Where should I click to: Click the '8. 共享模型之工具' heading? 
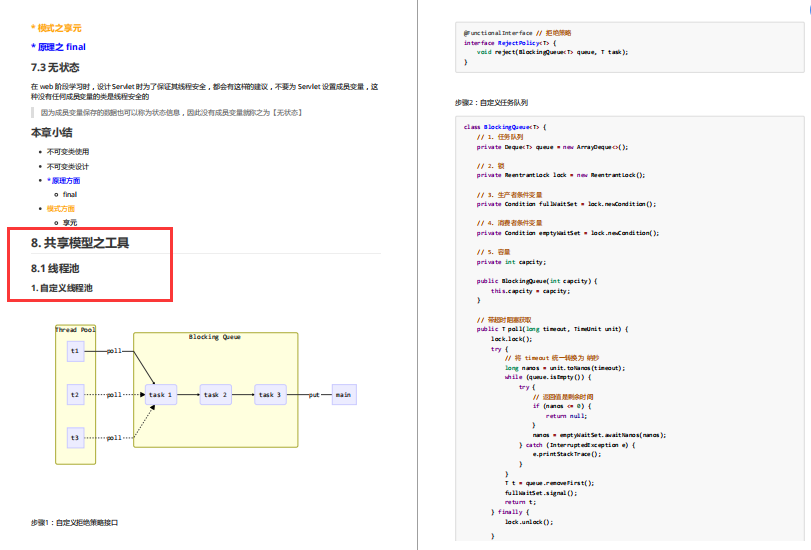coord(80,243)
